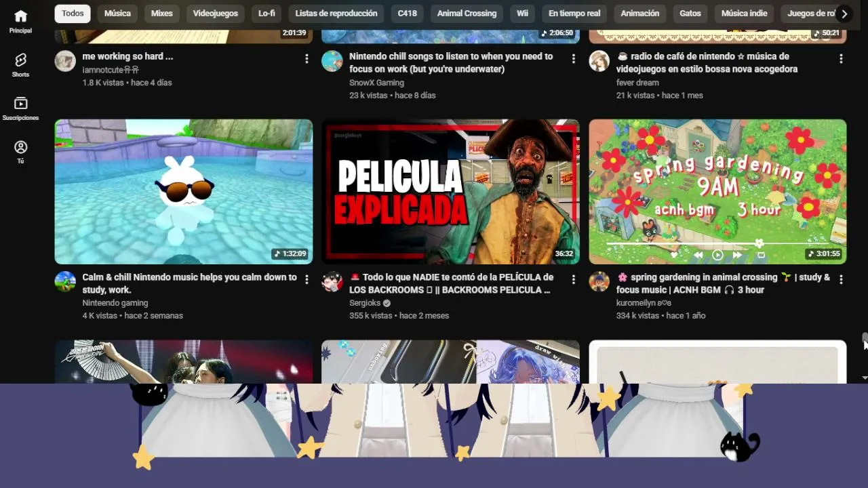Click the kuromeilyn channel avatar

(599, 282)
